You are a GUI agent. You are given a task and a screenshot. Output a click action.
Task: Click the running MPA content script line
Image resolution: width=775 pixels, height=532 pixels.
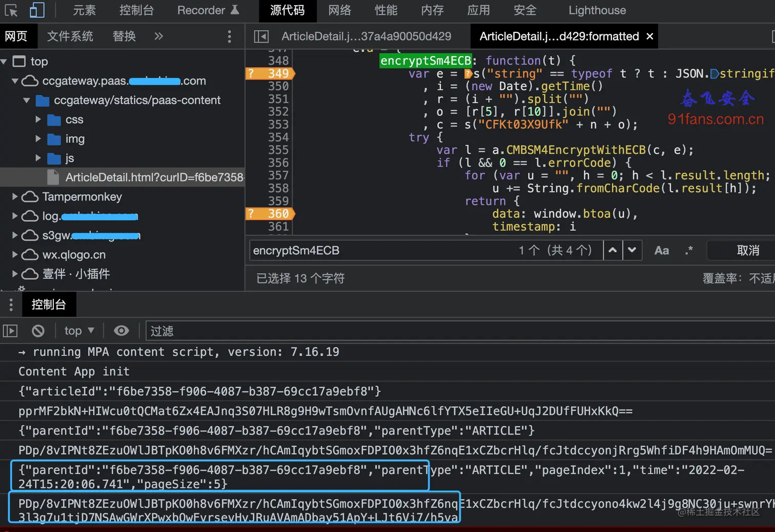pos(387,352)
